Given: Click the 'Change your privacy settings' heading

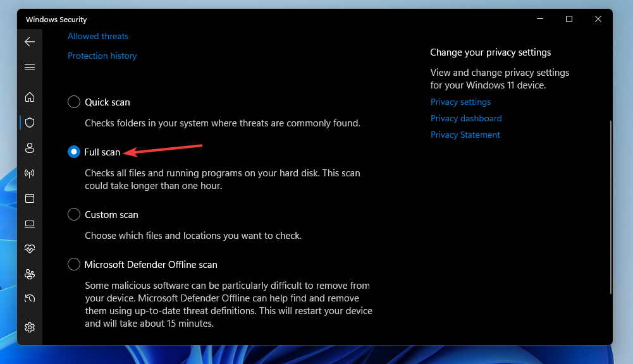Looking at the screenshot, I should 491,52.
